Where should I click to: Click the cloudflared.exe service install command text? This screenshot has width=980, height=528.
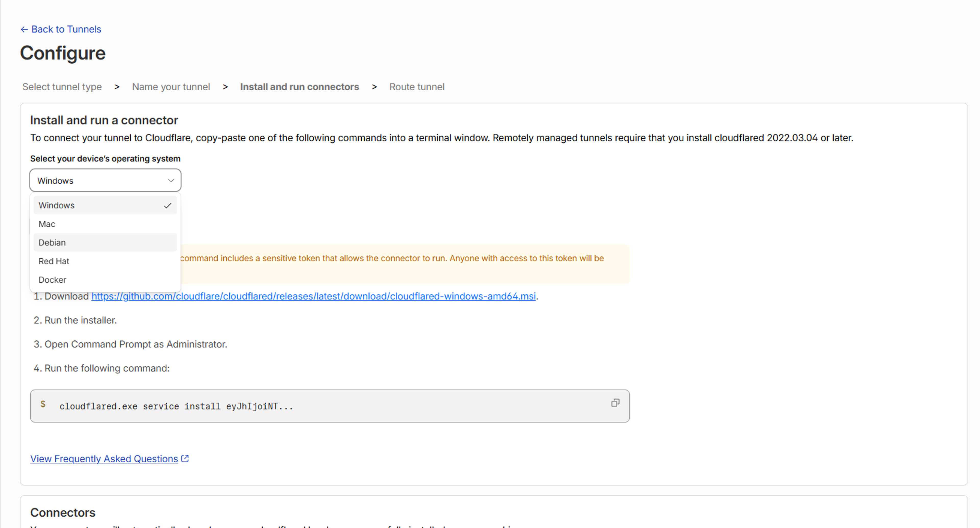[176, 406]
